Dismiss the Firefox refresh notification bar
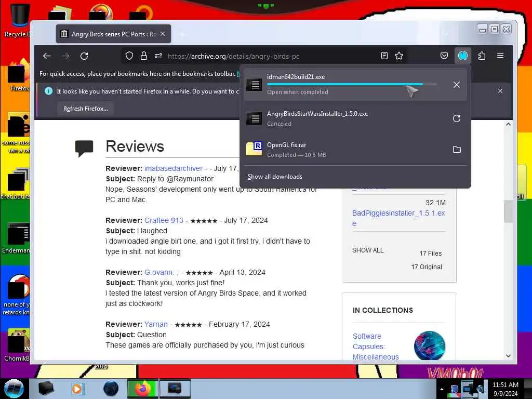This screenshot has width=532, height=399. pyautogui.click(x=500, y=91)
